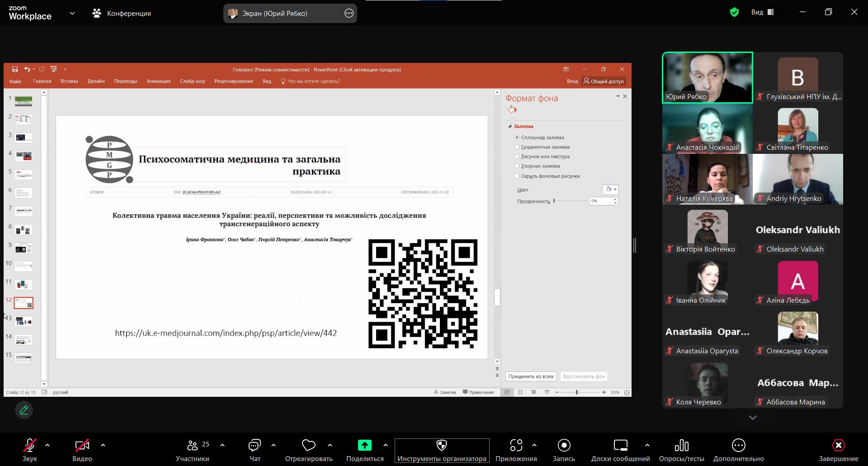Select slide 13 thumbnail

(x=24, y=321)
